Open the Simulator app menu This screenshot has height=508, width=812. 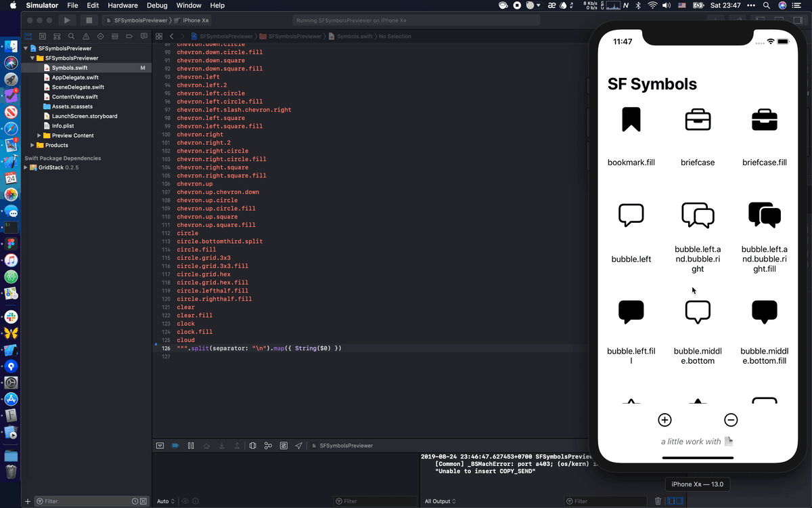[42, 5]
